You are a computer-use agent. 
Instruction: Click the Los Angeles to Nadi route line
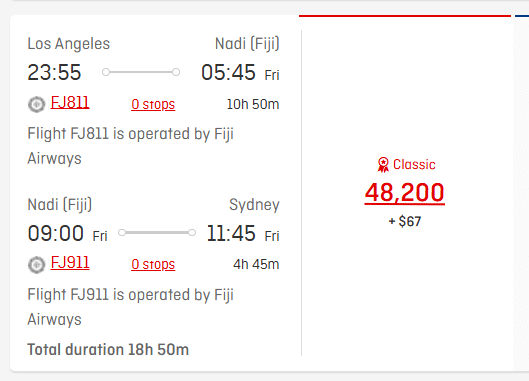pos(141,72)
